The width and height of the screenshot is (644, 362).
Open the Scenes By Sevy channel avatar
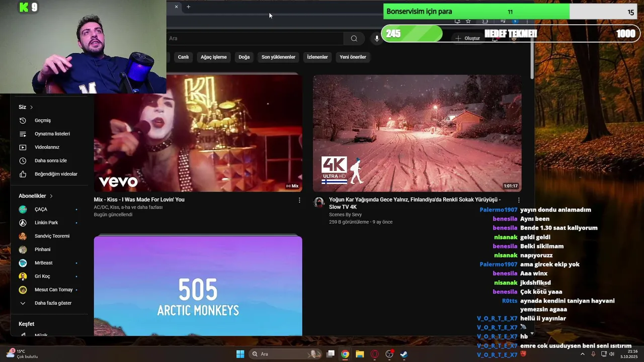pyautogui.click(x=319, y=203)
